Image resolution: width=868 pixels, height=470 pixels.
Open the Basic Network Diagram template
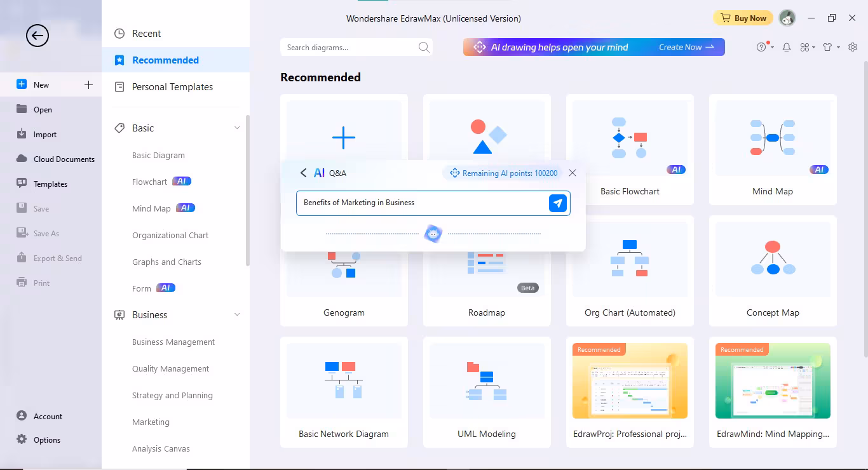(344, 393)
